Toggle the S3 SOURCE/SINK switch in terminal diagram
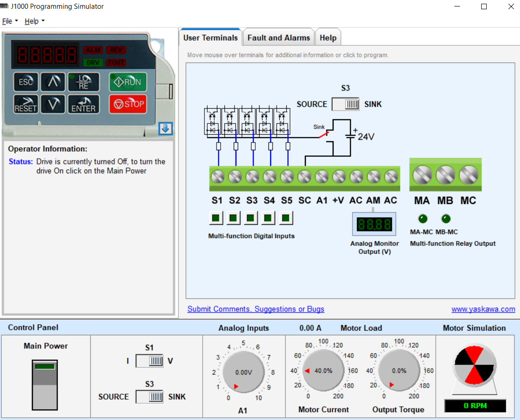This screenshot has width=520, height=420. pyautogui.click(x=346, y=104)
